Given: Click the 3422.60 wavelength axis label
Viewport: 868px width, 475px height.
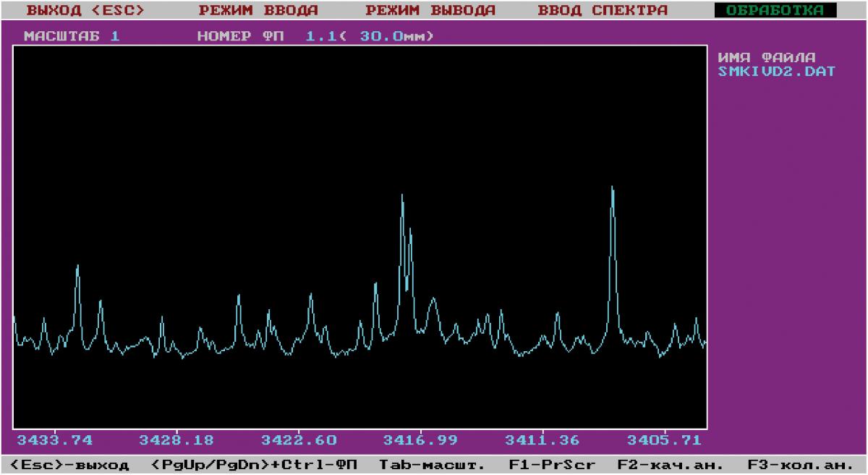Looking at the screenshot, I should [x=299, y=440].
